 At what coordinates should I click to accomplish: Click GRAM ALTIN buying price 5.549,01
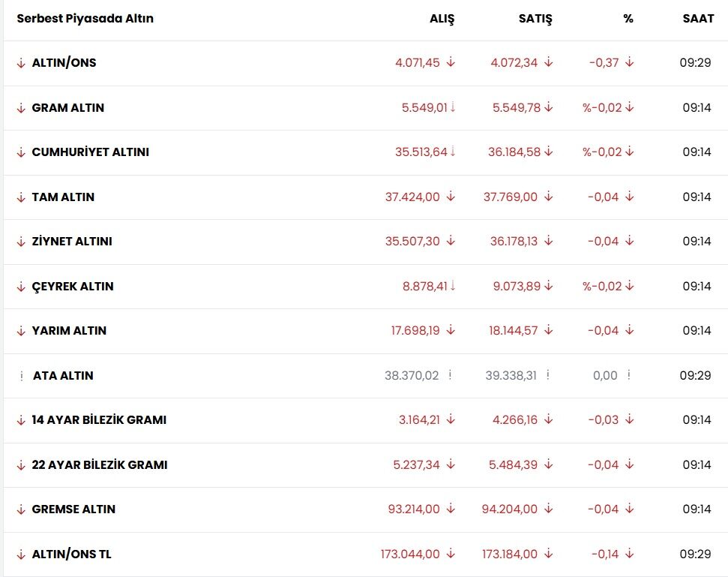coord(424,108)
